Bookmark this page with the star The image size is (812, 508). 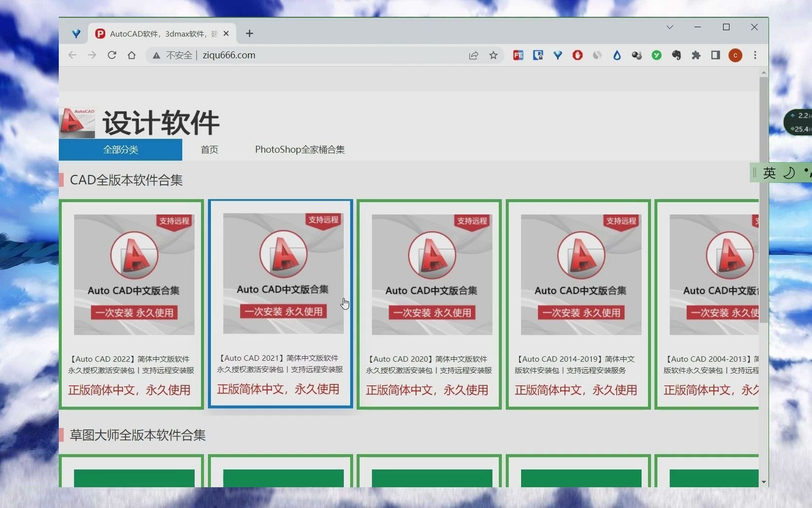click(493, 55)
